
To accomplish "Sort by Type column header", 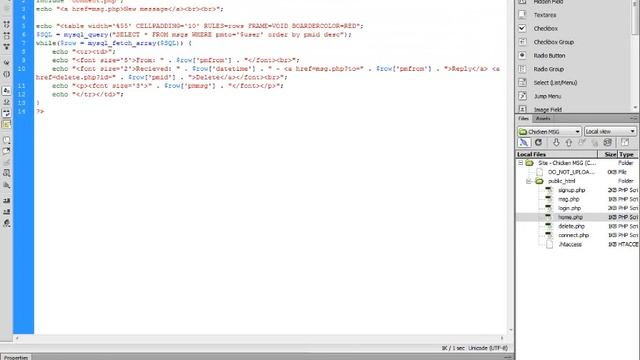I will click(628, 154).
